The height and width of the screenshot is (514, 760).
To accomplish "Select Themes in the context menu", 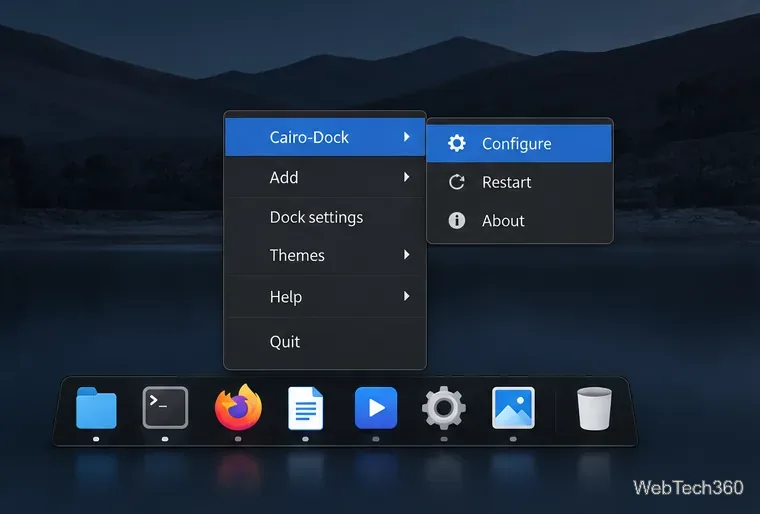I will [x=325, y=255].
